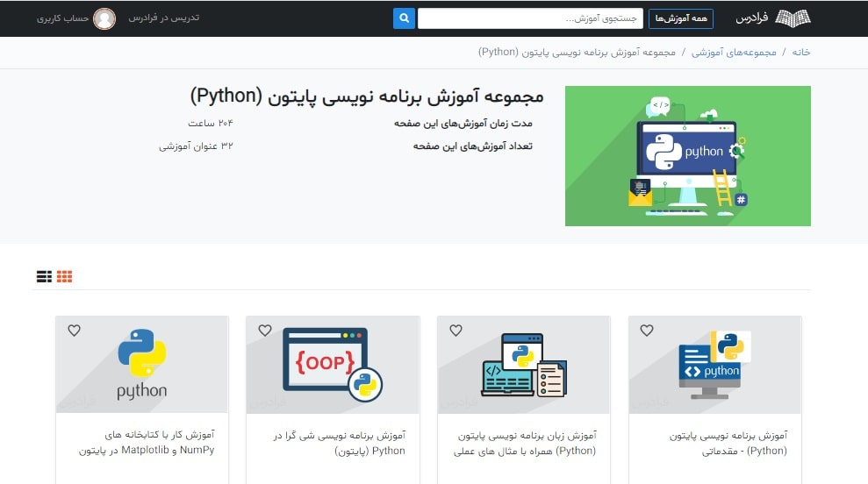The image size is (868, 484).
Task: Favorite the NumPy and Matplotlib course
Action: [x=75, y=331]
